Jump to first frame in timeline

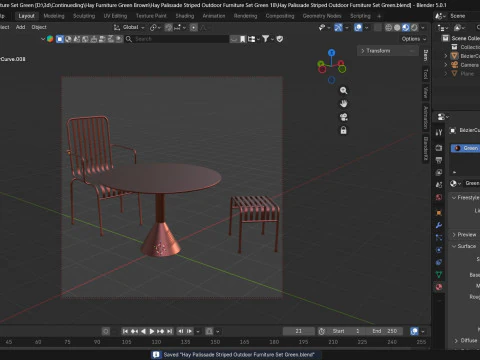(125, 331)
